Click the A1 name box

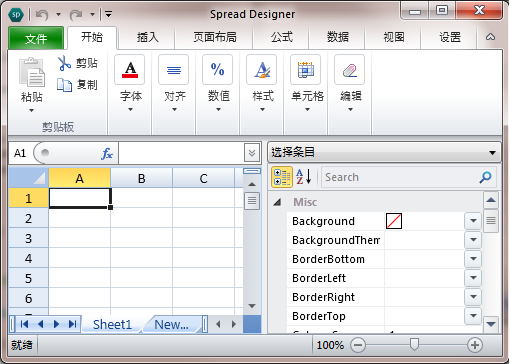coord(21,153)
